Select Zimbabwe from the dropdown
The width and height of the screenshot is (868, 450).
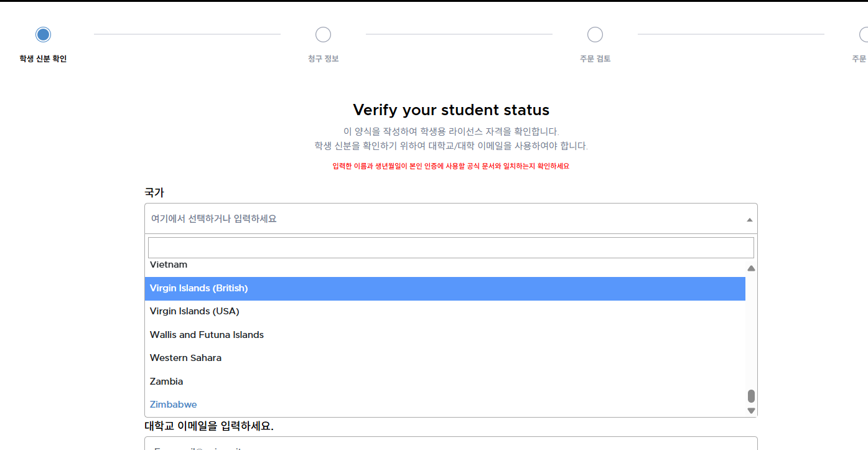173,405
